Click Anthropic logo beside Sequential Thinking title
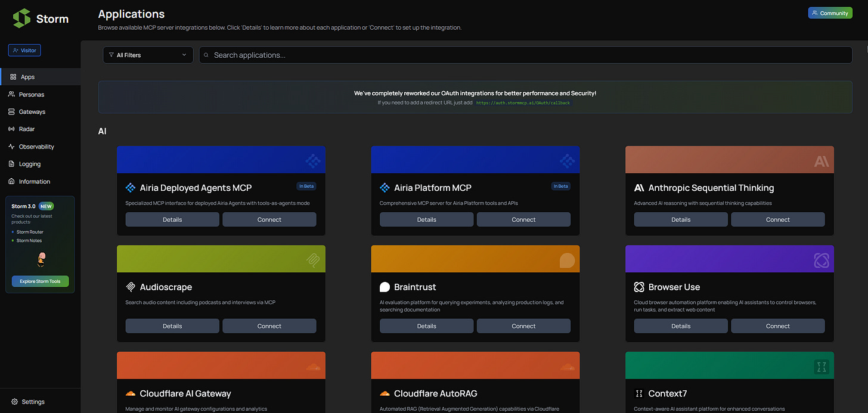868x413 pixels. click(639, 188)
